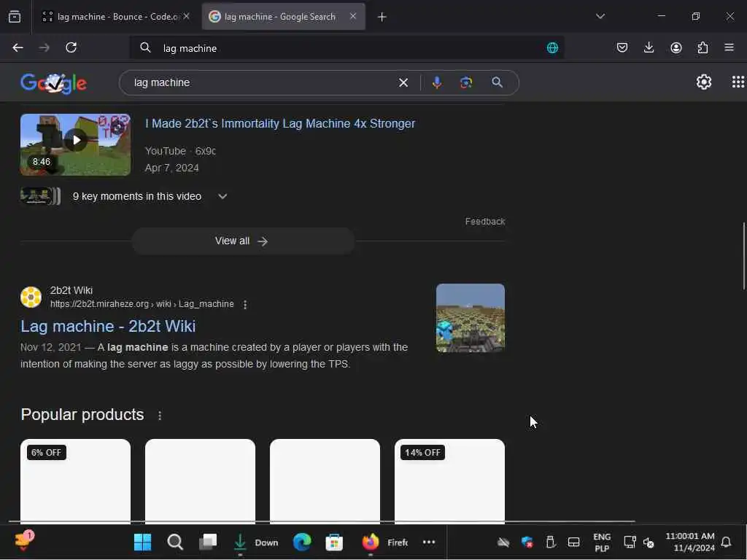
Task: Open the Windows Start menu
Action: [x=142, y=542]
